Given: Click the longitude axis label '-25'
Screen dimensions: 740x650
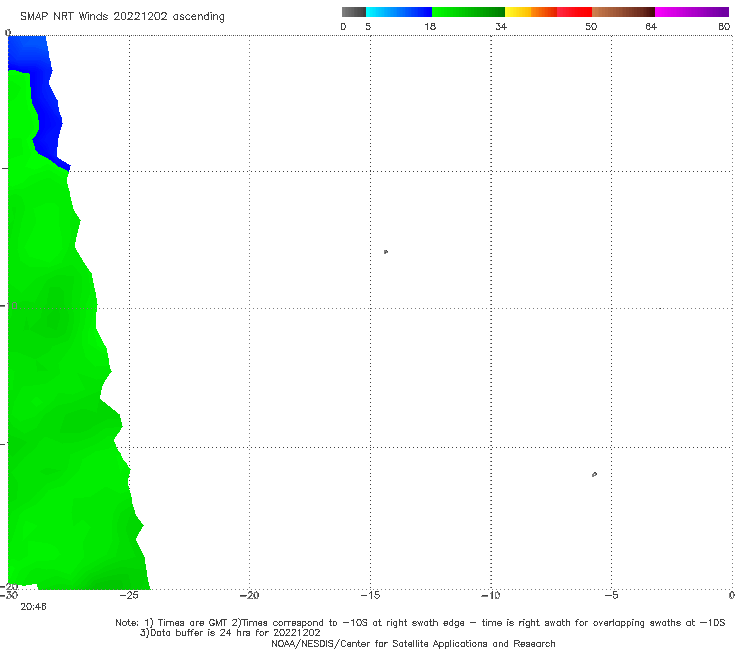Looking at the screenshot, I should coord(129,595).
